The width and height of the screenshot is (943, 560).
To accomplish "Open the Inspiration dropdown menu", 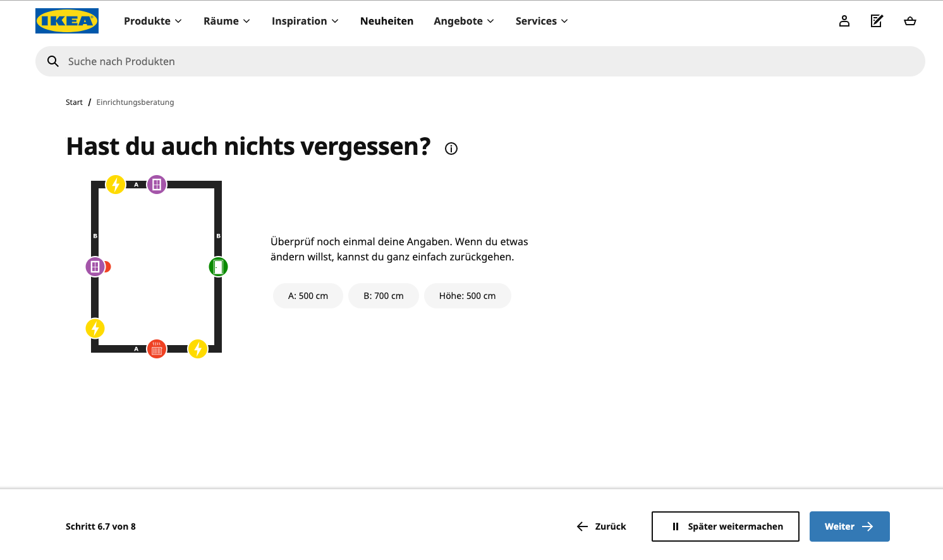I will coord(305,21).
